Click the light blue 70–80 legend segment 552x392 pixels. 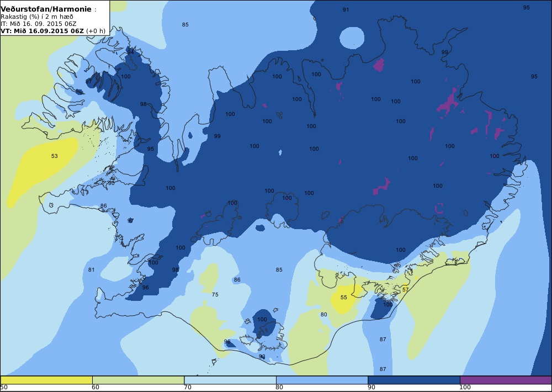tap(230, 380)
